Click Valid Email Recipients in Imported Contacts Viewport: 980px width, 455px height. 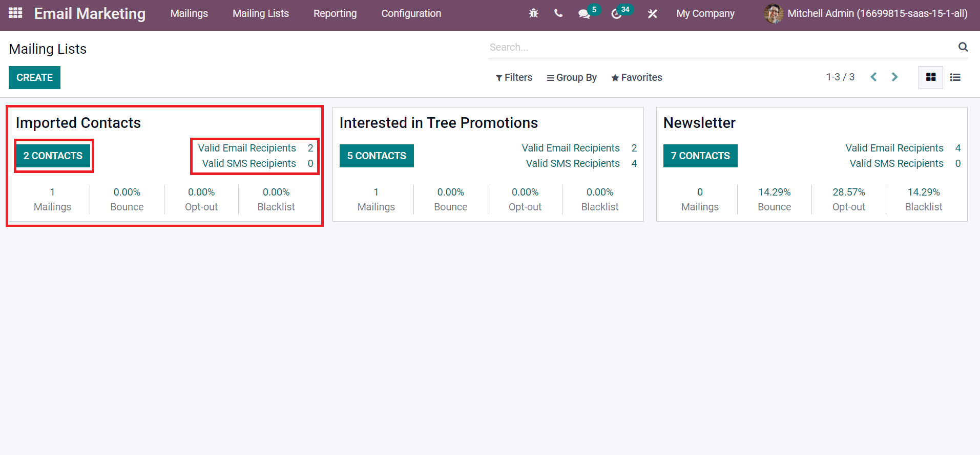click(x=247, y=148)
